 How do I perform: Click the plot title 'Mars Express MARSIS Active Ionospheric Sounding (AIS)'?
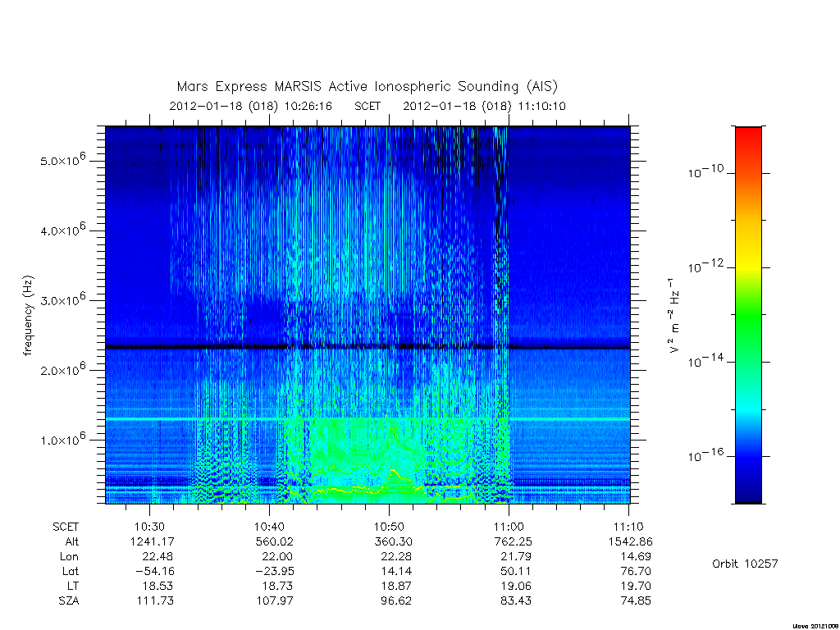pyautogui.click(x=367, y=87)
